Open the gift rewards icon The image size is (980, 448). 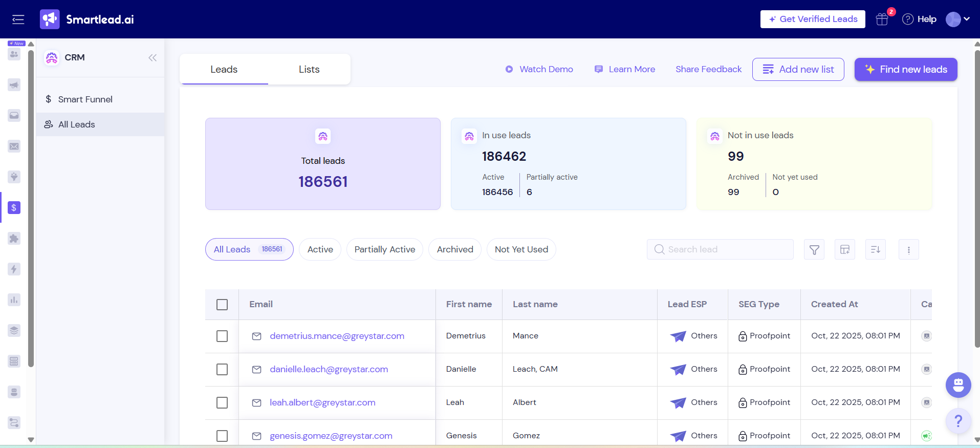[x=882, y=19]
